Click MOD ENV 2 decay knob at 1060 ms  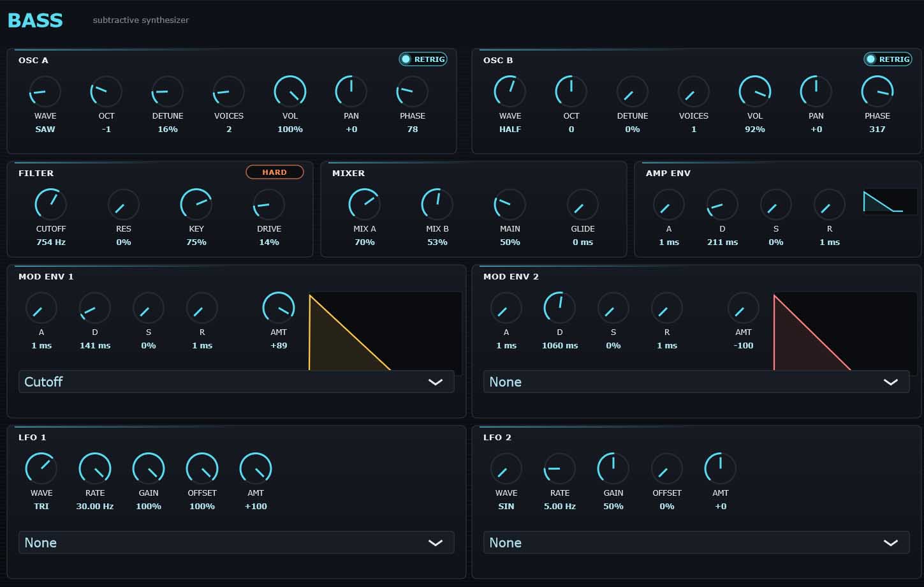[x=560, y=308]
